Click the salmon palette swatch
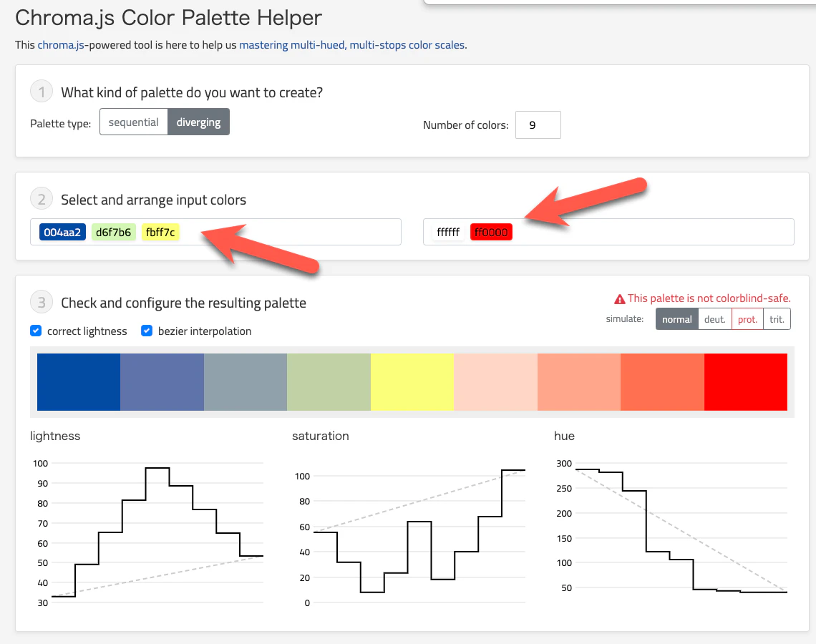The width and height of the screenshot is (816, 644). click(579, 382)
